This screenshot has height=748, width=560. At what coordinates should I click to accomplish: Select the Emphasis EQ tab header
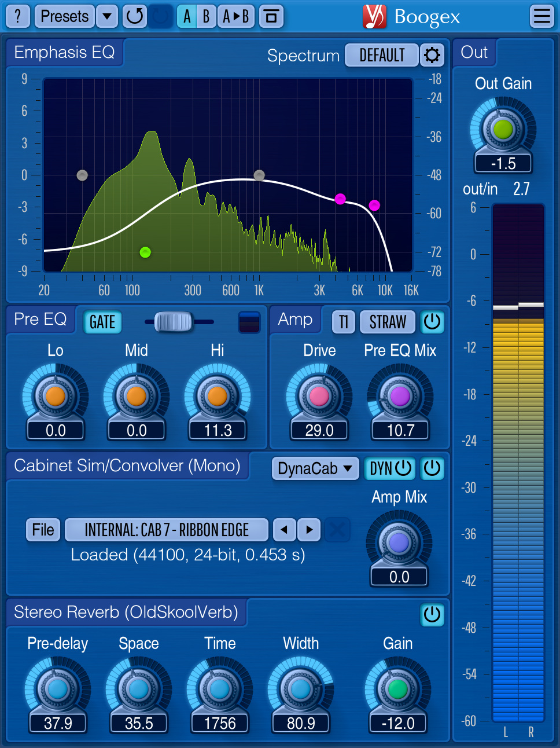pyautogui.click(x=64, y=52)
